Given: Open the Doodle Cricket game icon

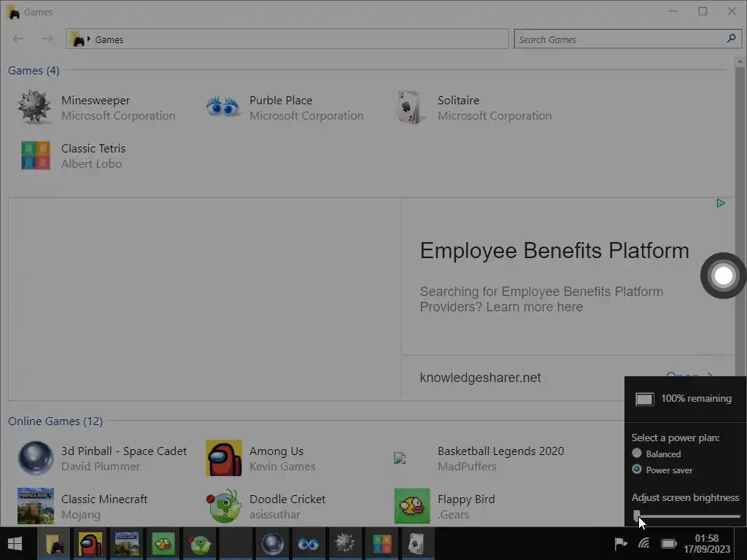Looking at the screenshot, I should click(224, 506).
